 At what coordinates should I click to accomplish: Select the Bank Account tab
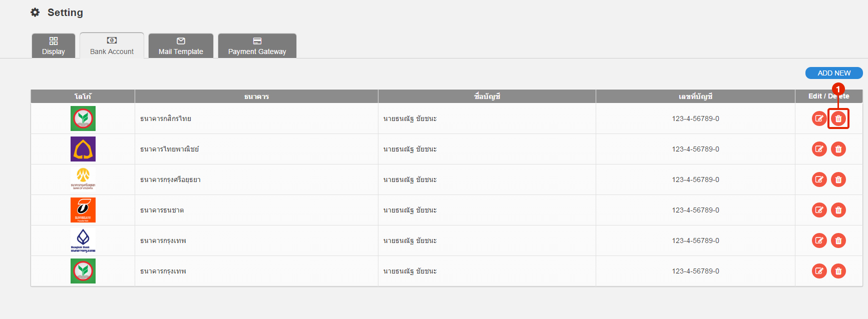click(x=112, y=46)
